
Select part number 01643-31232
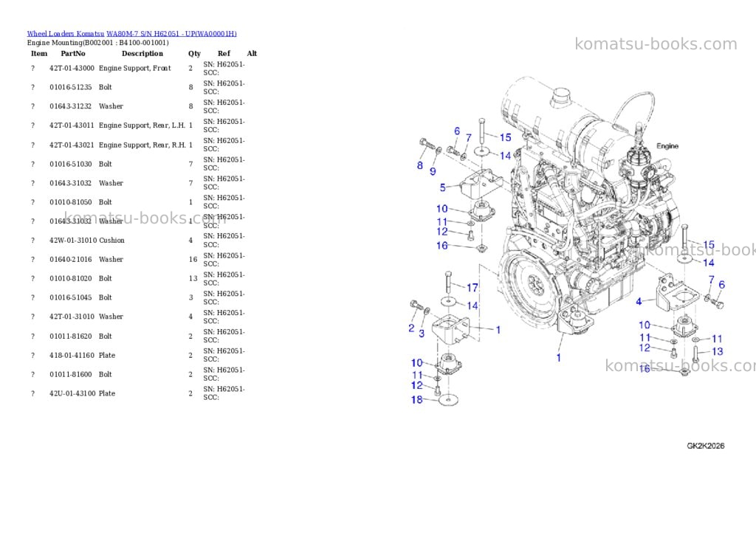coord(70,106)
